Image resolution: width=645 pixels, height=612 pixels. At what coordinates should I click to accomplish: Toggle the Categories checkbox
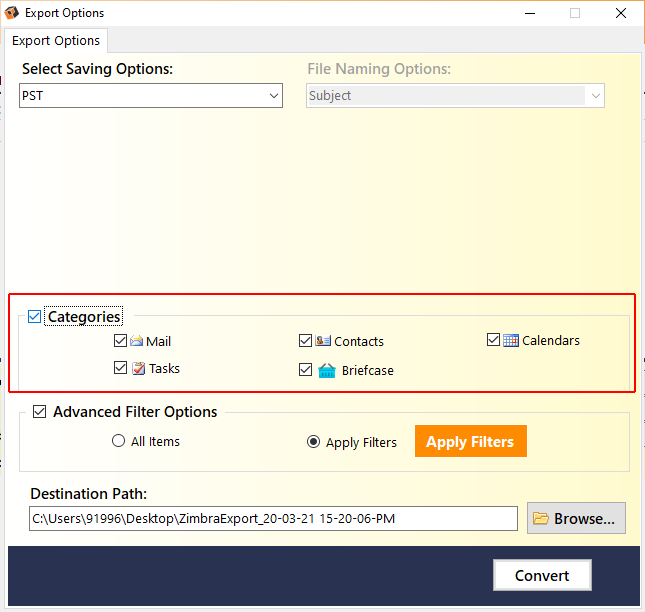[35, 317]
